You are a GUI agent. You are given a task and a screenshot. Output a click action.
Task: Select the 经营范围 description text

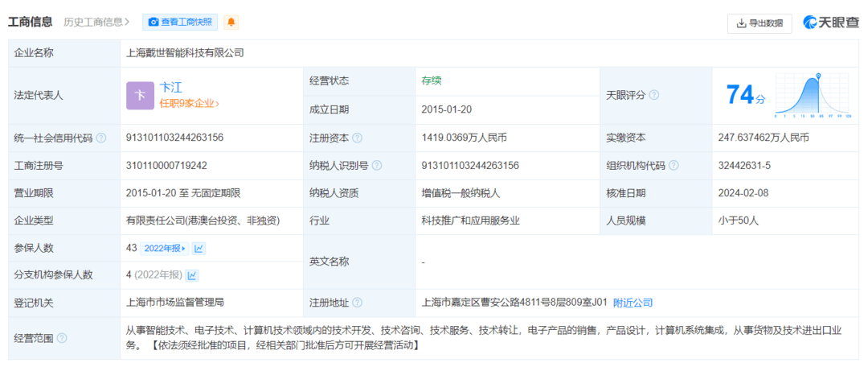point(485,338)
